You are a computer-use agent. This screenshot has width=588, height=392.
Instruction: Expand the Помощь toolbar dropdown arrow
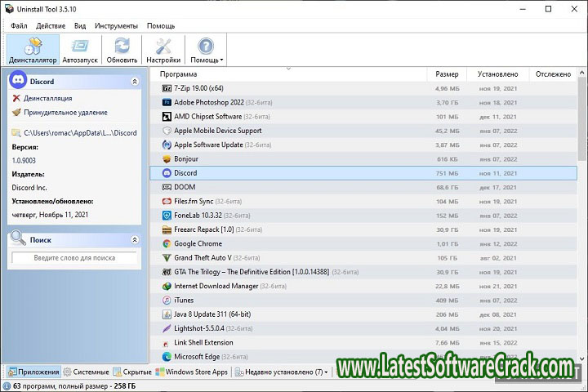[x=220, y=60]
